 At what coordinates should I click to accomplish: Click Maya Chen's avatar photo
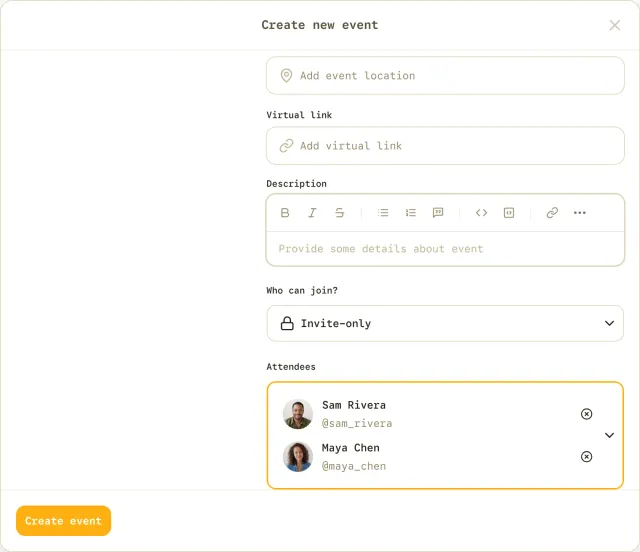point(298,457)
